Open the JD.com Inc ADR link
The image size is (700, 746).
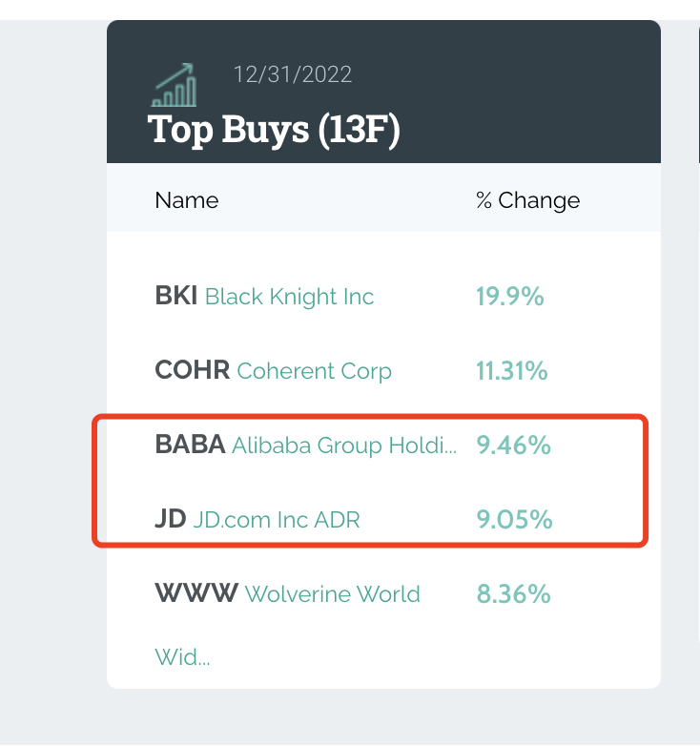point(277,520)
